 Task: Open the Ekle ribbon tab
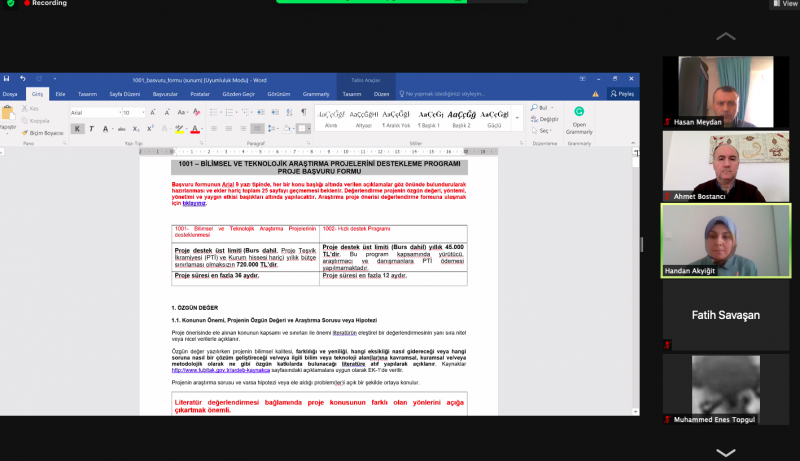pos(60,93)
